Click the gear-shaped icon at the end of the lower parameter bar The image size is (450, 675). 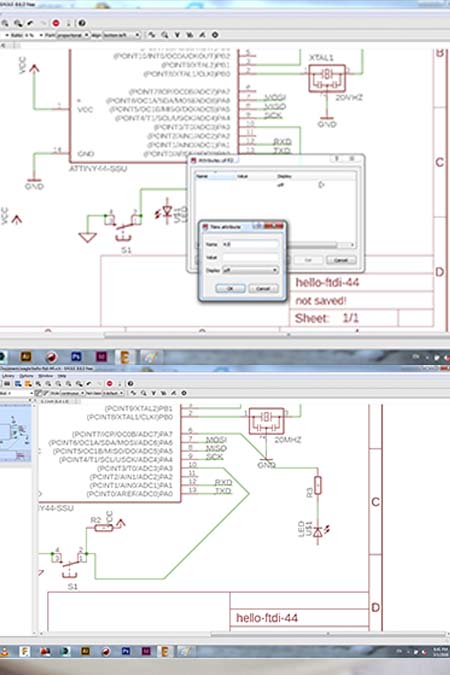point(184,393)
